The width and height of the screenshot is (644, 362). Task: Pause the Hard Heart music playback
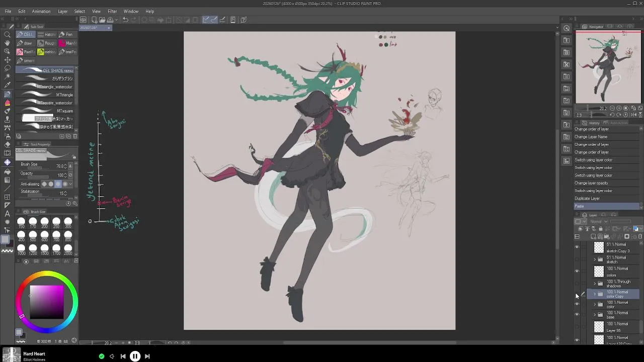click(x=135, y=356)
